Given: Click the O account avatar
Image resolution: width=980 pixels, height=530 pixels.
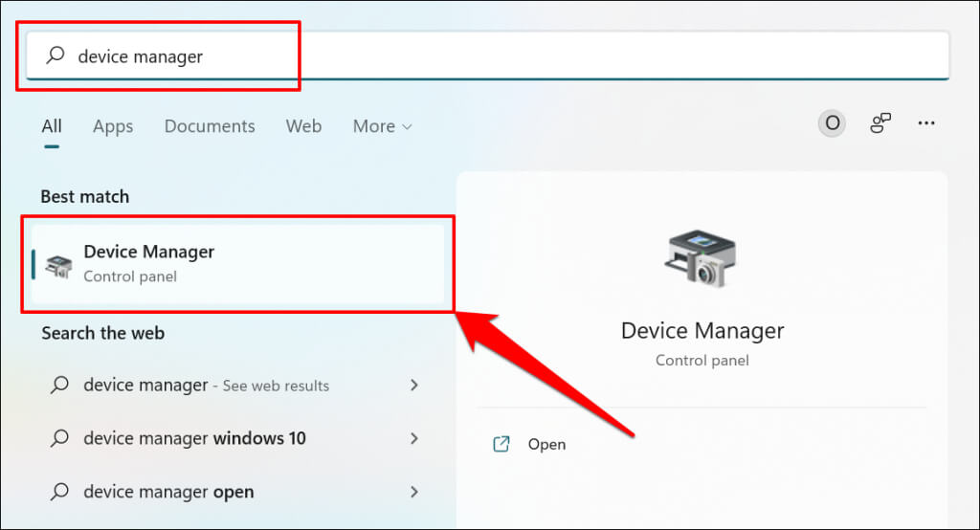Looking at the screenshot, I should click(832, 123).
